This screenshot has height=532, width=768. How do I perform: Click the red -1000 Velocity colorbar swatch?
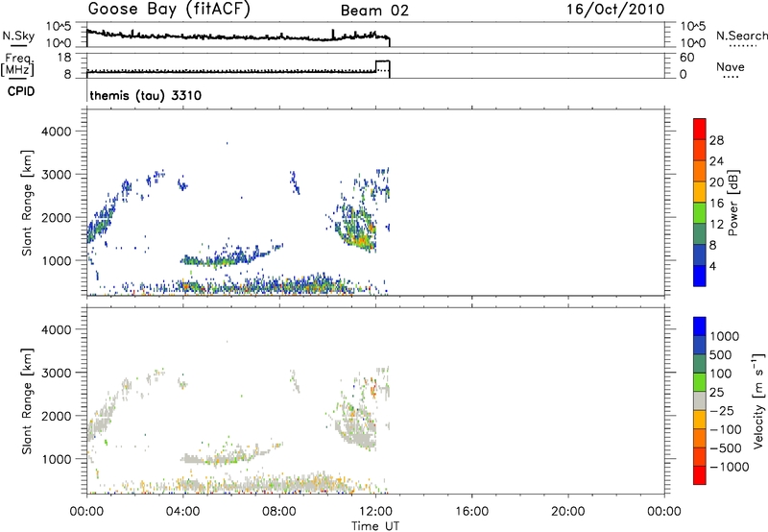pyautogui.click(x=700, y=475)
